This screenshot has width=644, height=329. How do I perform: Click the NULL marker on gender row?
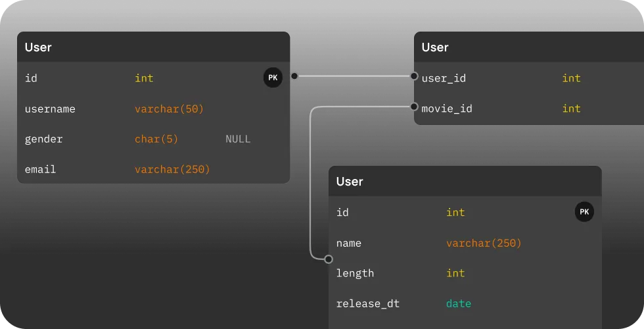pyautogui.click(x=238, y=139)
